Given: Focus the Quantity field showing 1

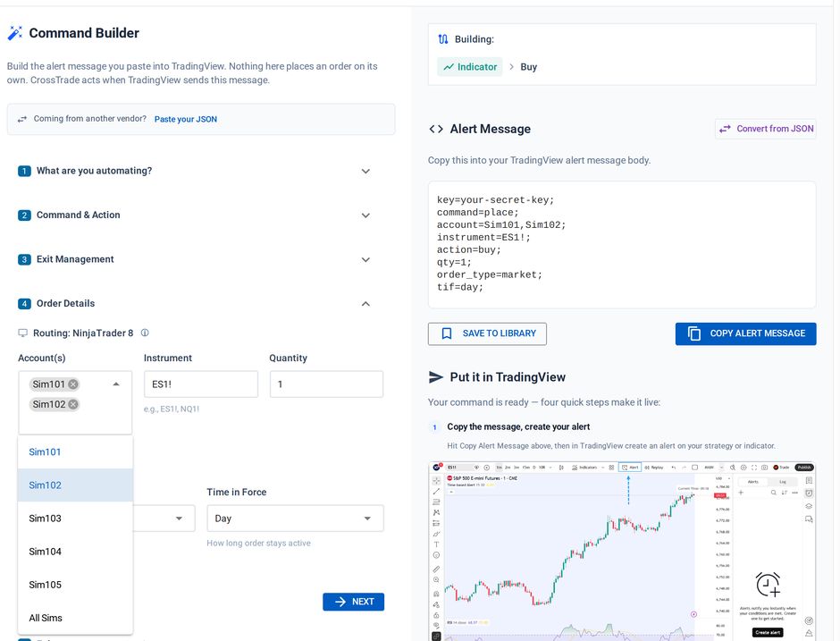Looking at the screenshot, I should coord(326,384).
